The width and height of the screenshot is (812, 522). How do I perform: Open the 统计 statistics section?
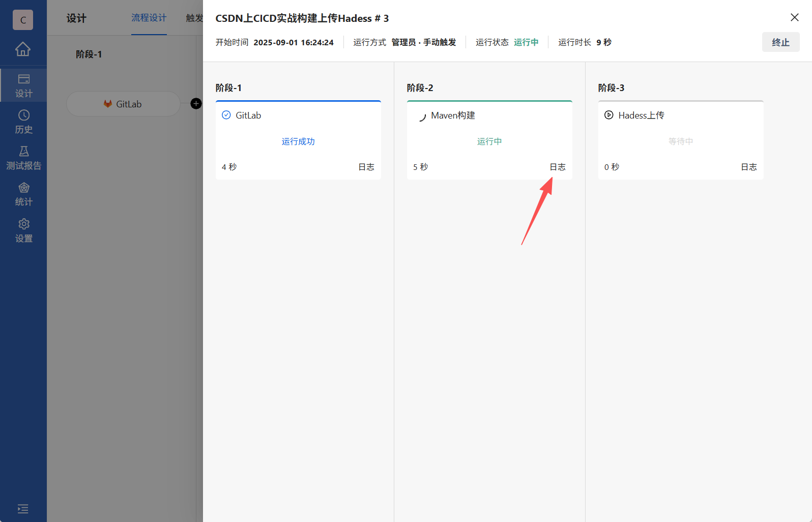(x=23, y=194)
